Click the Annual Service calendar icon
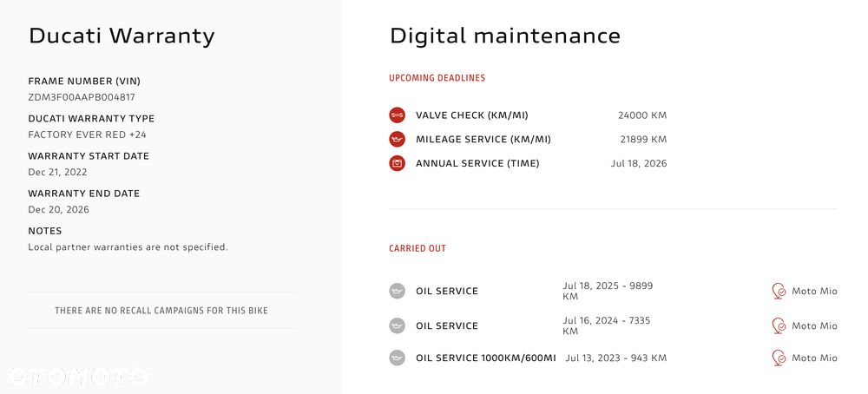868x394 pixels. click(397, 163)
